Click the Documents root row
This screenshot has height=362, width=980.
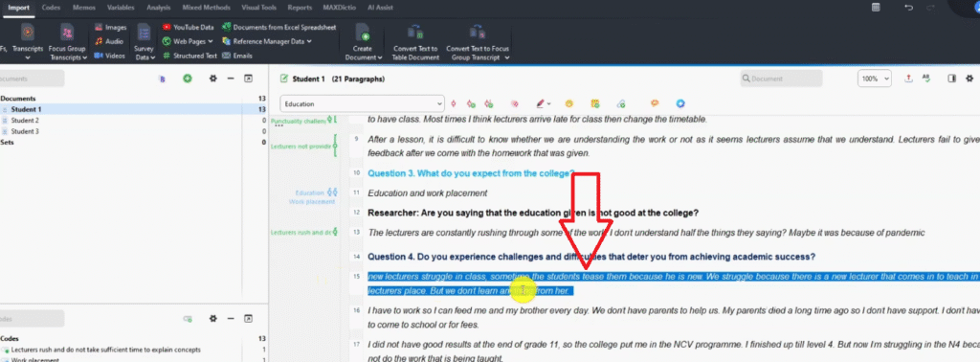coord(134,98)
